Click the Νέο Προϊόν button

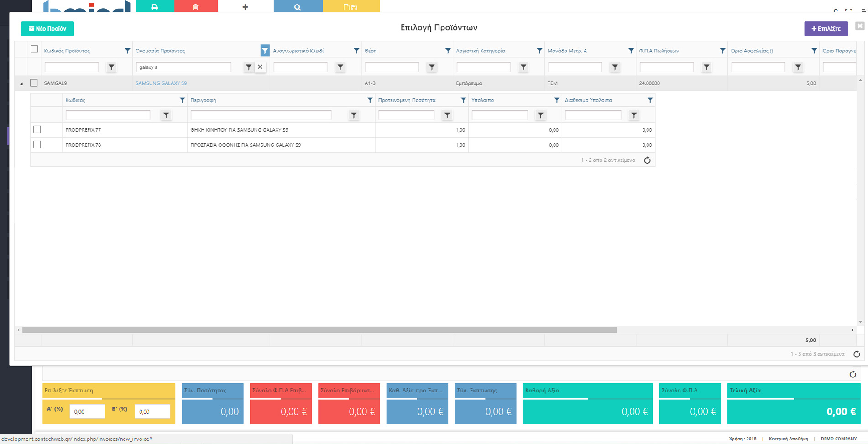click(x=47, y=28)
